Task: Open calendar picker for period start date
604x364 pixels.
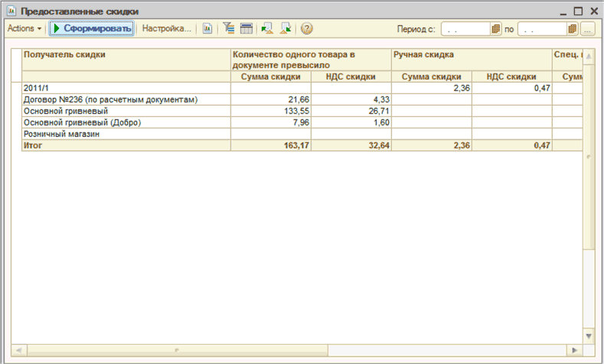Action: [x=496, y=29]
